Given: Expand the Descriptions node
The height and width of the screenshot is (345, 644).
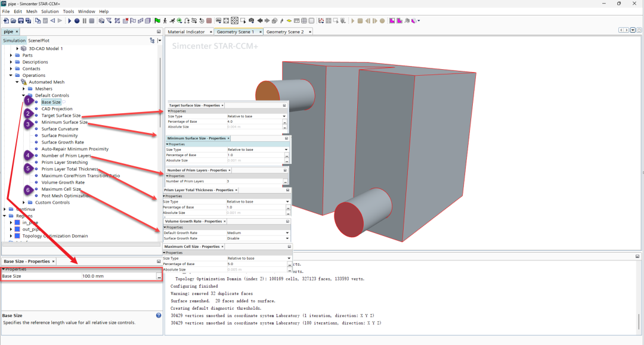Looking at the screenshot, I should tap(11, 62).
